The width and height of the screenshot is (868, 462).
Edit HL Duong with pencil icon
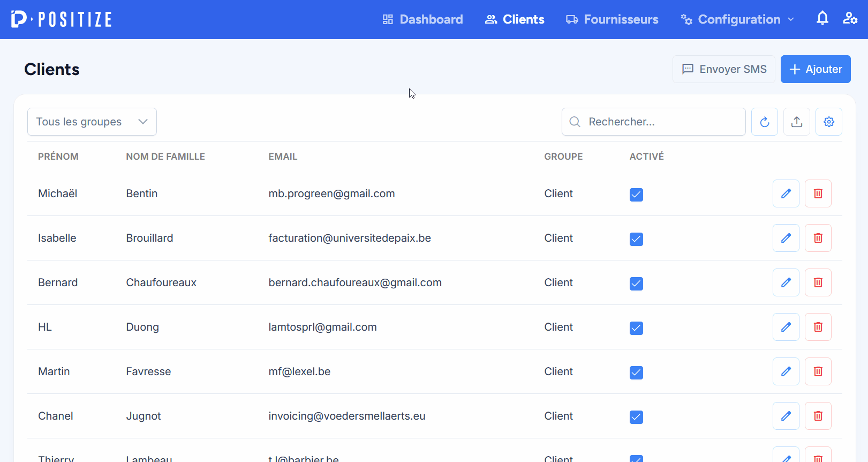[786, 327]
